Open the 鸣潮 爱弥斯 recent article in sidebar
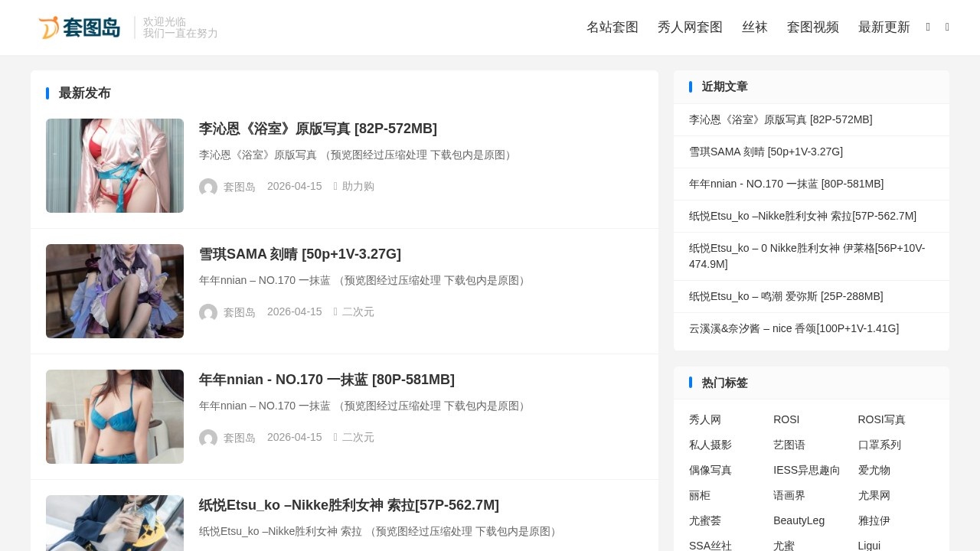 [786, 296]
